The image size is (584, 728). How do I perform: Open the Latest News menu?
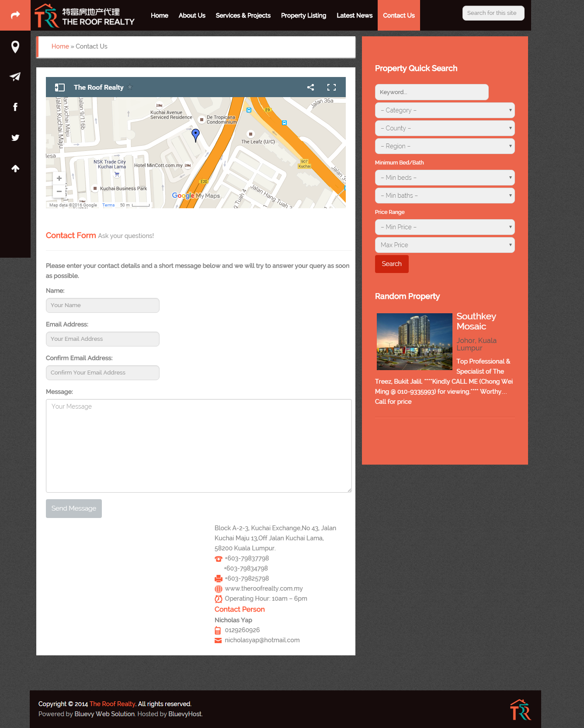point(355,15)
